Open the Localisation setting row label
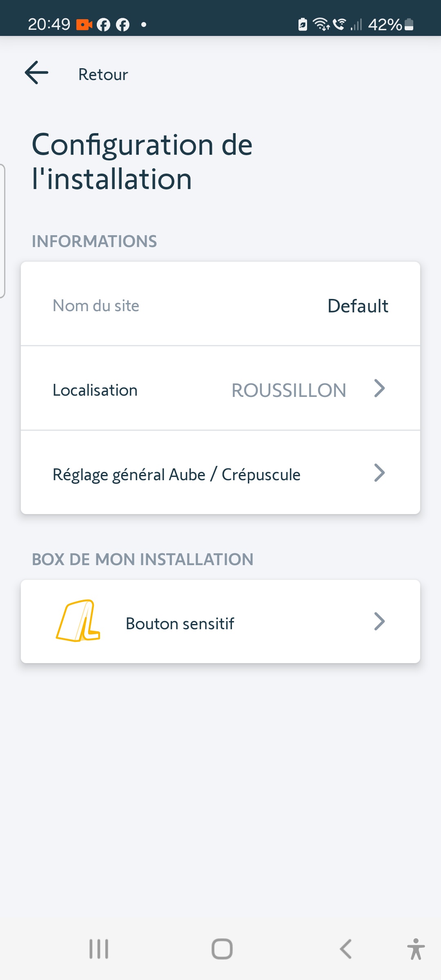Viewport: 441px width, 980px height. pos(95,390)
